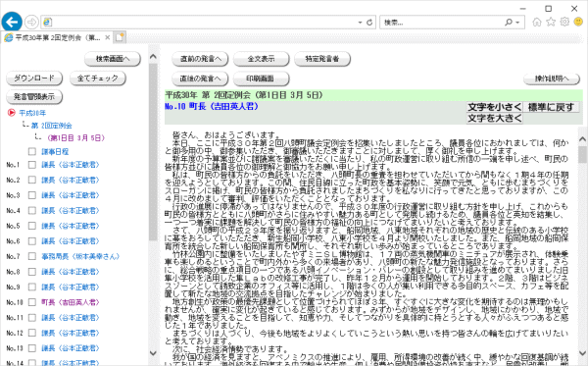Go back with the browser back arrow
Viewport: 588px width, 366px height.
click(x=12, y=22)
